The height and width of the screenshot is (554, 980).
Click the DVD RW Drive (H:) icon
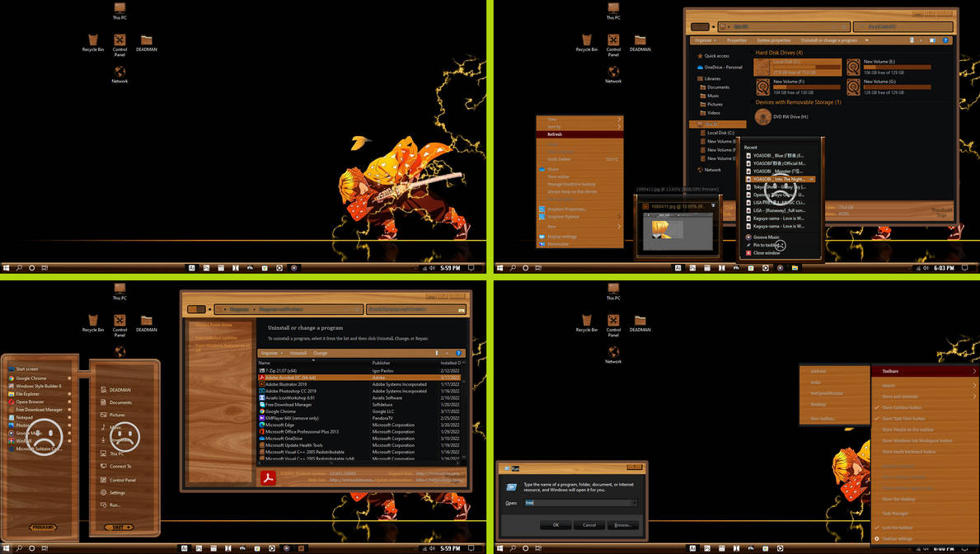(762, 116)
